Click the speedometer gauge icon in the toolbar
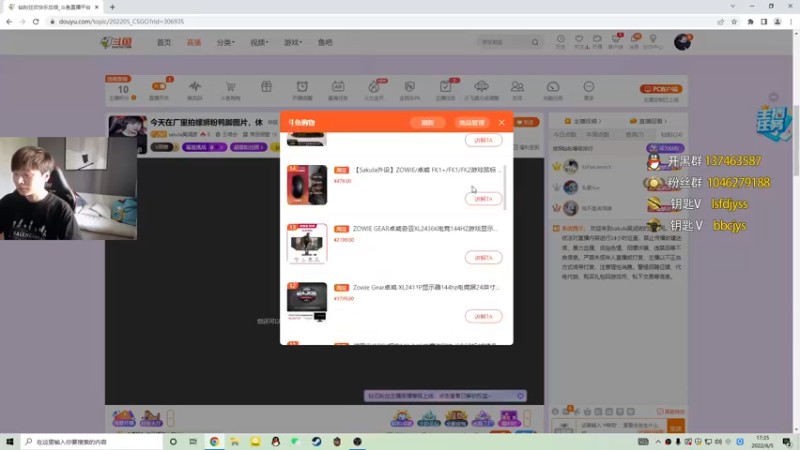This screenshot has width=800, height=450. click(553, 86)
